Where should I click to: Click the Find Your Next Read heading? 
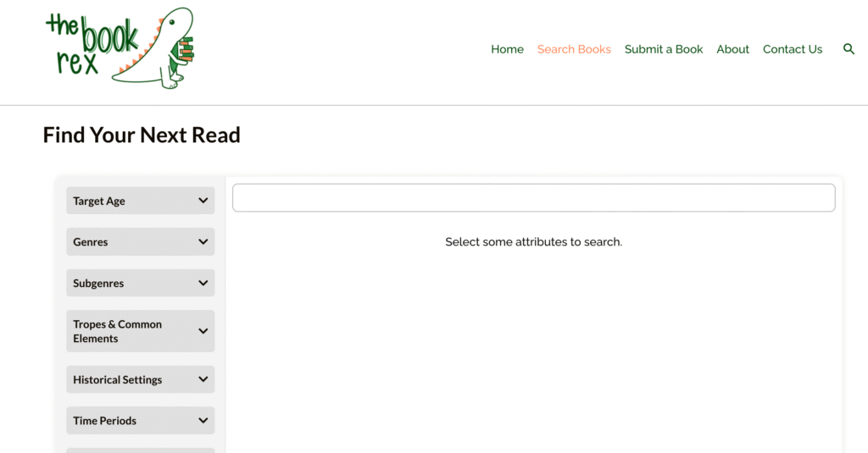(142, 135)
